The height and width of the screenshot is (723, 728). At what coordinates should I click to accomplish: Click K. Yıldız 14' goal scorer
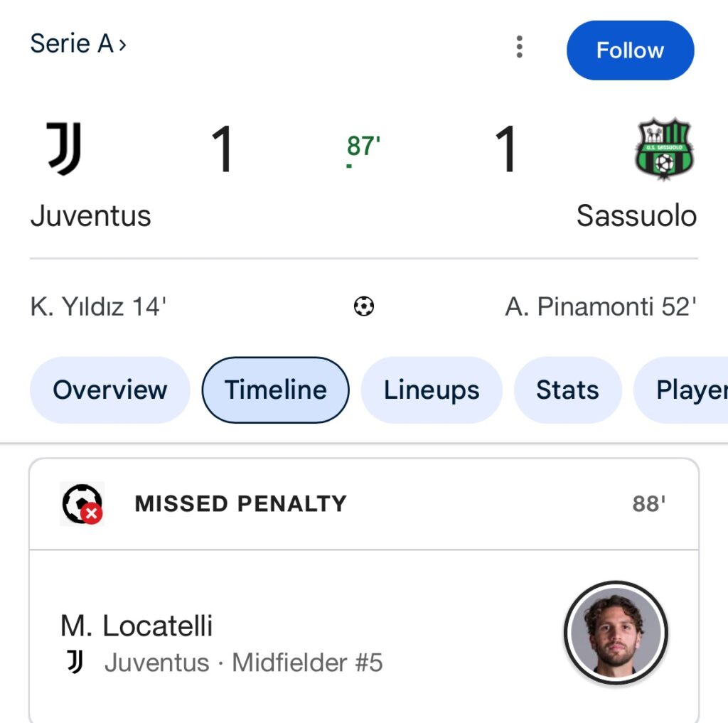click(x=98, y=307)
